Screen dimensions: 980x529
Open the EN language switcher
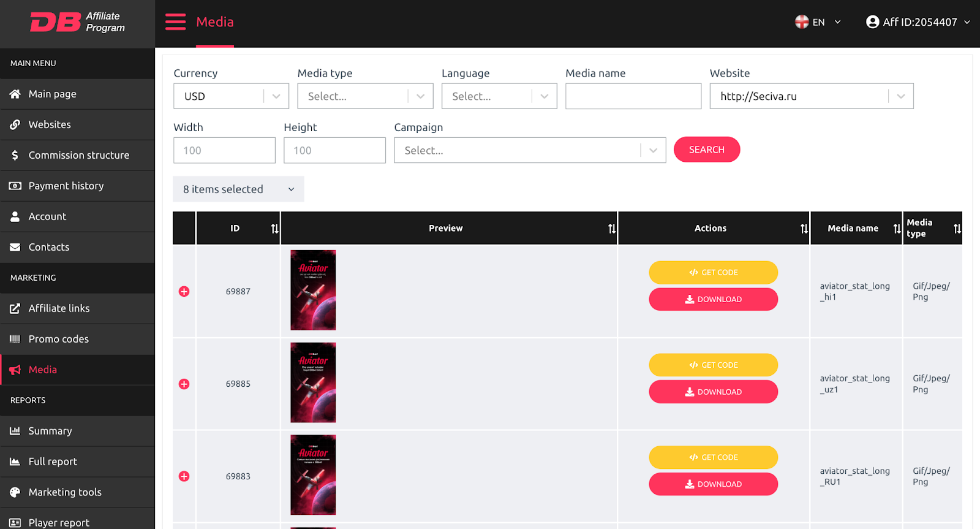(818, 22)
